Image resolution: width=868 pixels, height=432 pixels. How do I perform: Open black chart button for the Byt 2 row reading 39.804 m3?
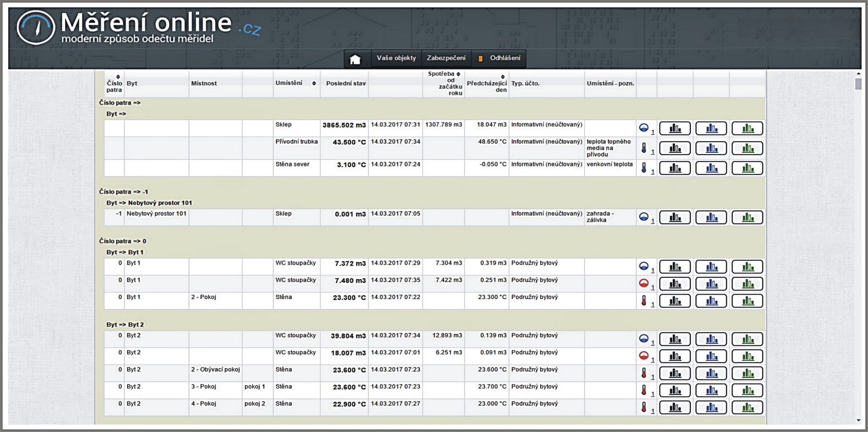coord(675,339)
